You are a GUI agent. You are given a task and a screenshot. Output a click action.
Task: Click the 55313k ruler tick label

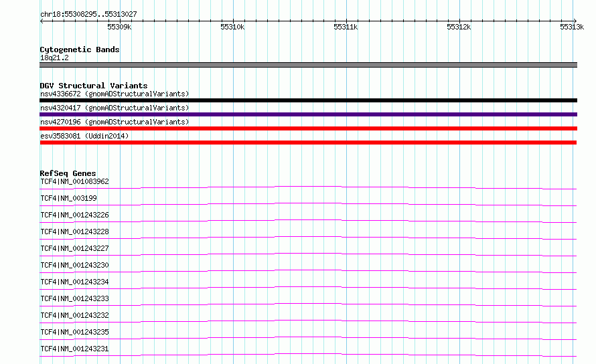click(572, 27)
